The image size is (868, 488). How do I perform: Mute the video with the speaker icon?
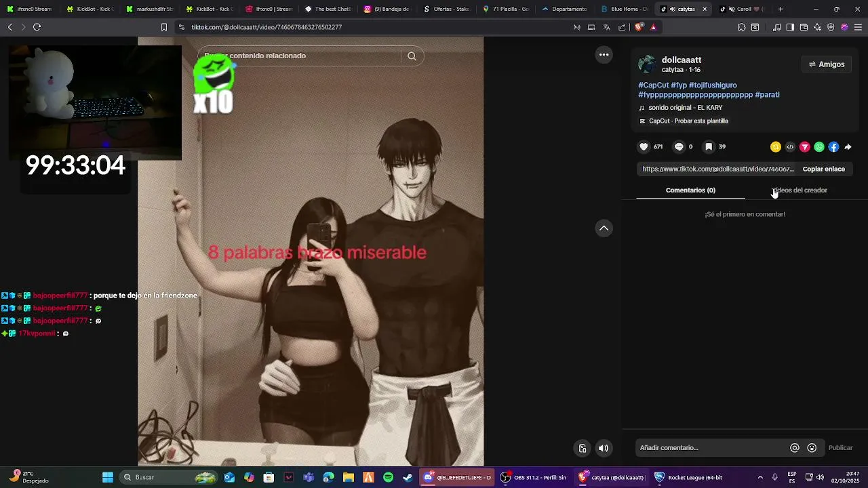coord(604,448)
